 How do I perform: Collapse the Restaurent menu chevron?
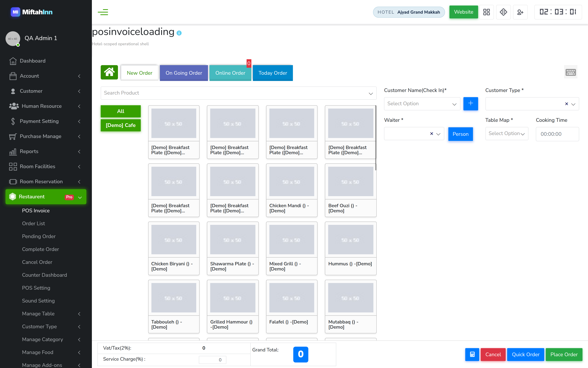pyautogui.click(x=80, y=197)
